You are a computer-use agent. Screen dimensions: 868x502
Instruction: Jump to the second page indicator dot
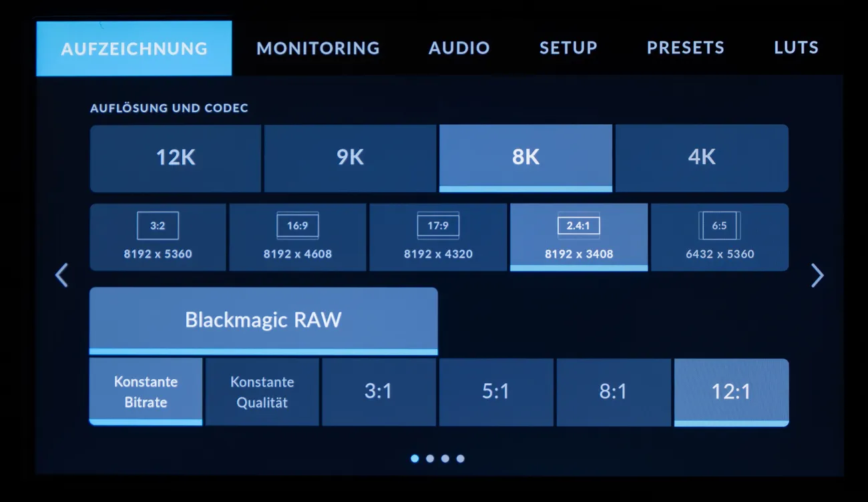[430, 459]
